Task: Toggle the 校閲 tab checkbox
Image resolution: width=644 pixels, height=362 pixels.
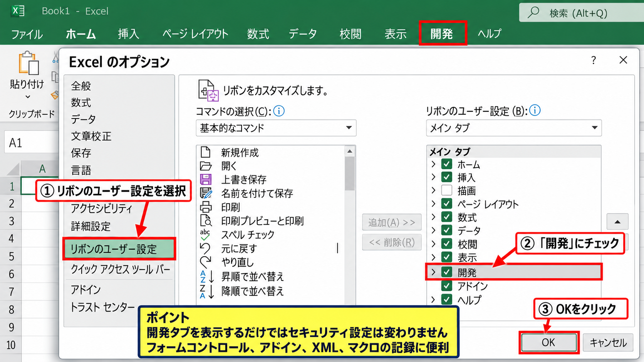Action: [x=447, y=244]
